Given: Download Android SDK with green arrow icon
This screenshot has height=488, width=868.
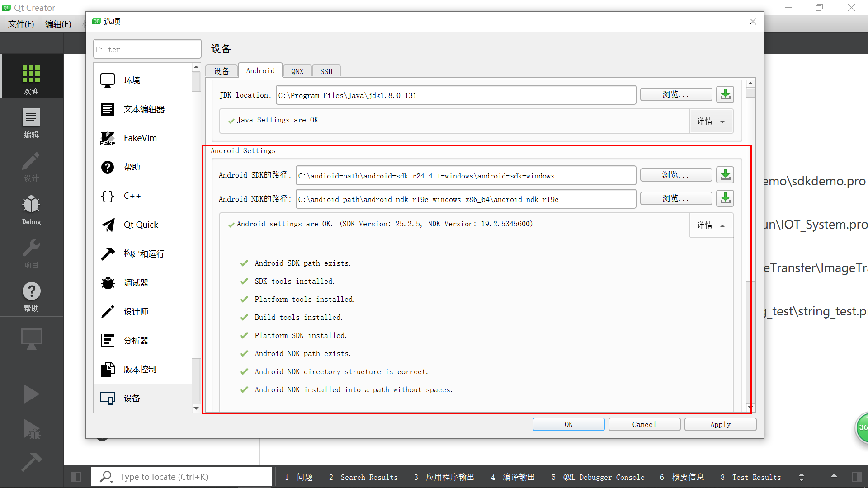Looking at the screenshot, I should 725,175.
